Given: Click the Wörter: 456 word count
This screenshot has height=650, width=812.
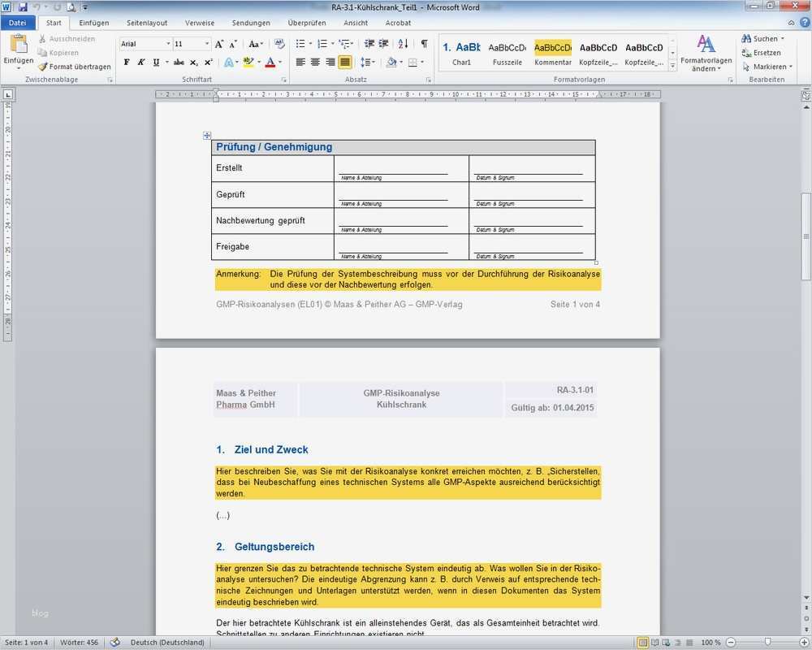Looking at the screenshot, I should click(x=80, y=643).
